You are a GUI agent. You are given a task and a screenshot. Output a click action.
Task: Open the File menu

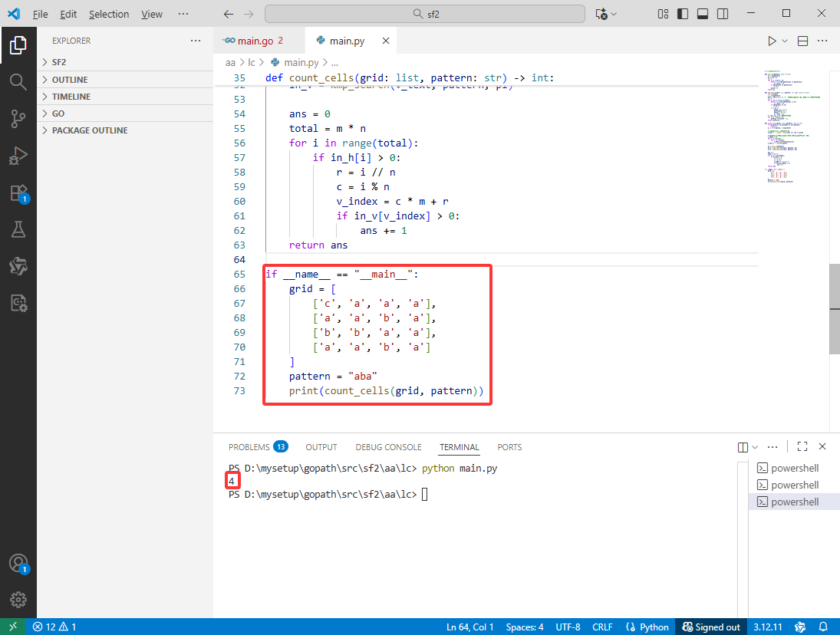pos(40,14)
